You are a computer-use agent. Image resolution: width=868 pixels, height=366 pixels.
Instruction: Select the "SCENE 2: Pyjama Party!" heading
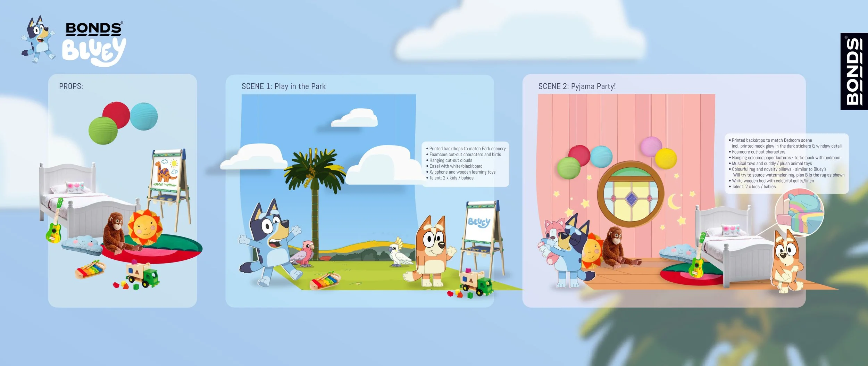(x=577, y=86)
